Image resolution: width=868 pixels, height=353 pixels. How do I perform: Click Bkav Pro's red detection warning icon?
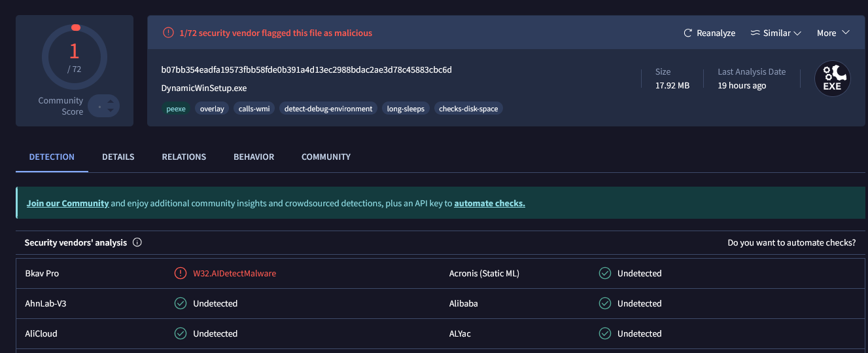tap(181, 273)
